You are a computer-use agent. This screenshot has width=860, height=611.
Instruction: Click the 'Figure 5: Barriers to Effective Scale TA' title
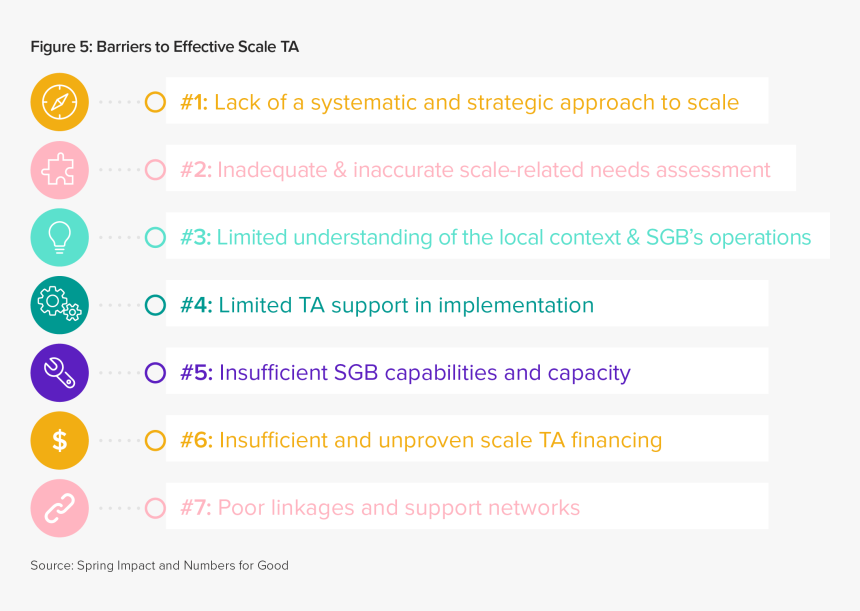(x=165, y=47)
